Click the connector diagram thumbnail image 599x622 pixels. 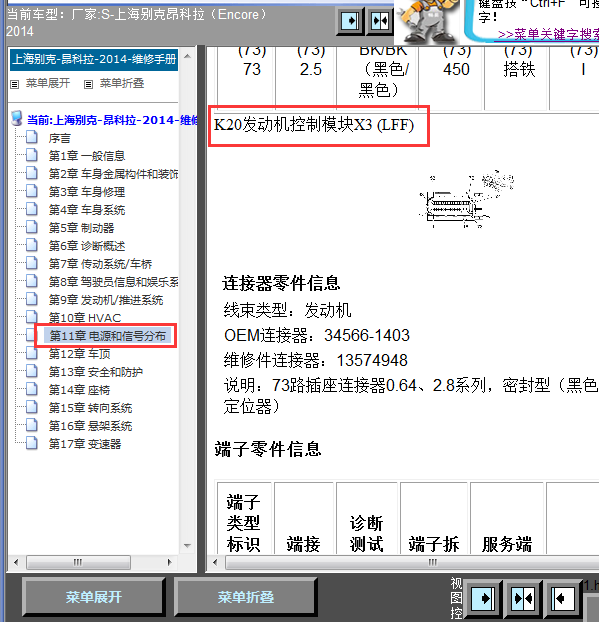(x=467, y=200)
